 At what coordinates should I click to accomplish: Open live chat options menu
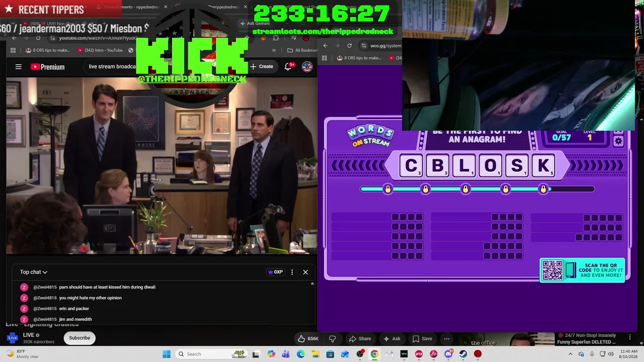pyautogui.click(x=292, y=272)
